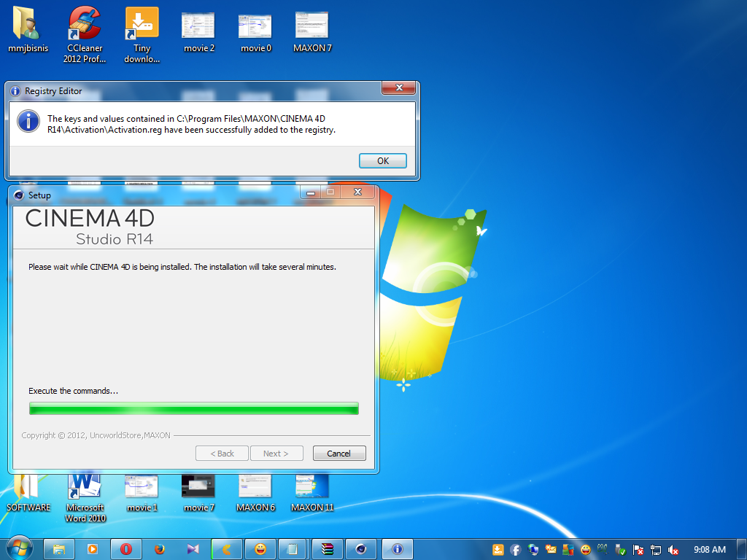Open Windows Explorer from the taskbar
The width and height of the screenshot is (747, 560).
pos(59,550)
